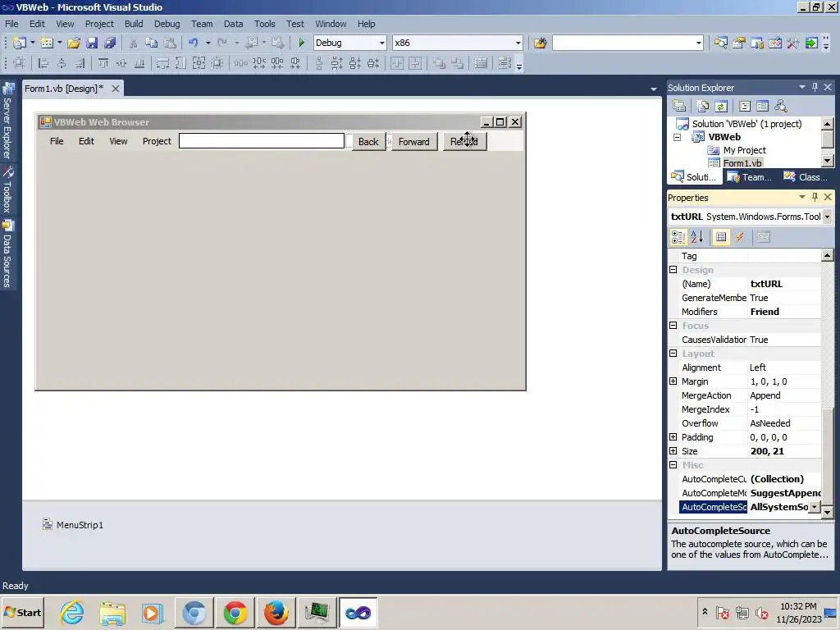Open the Build menu

[134, 24]
